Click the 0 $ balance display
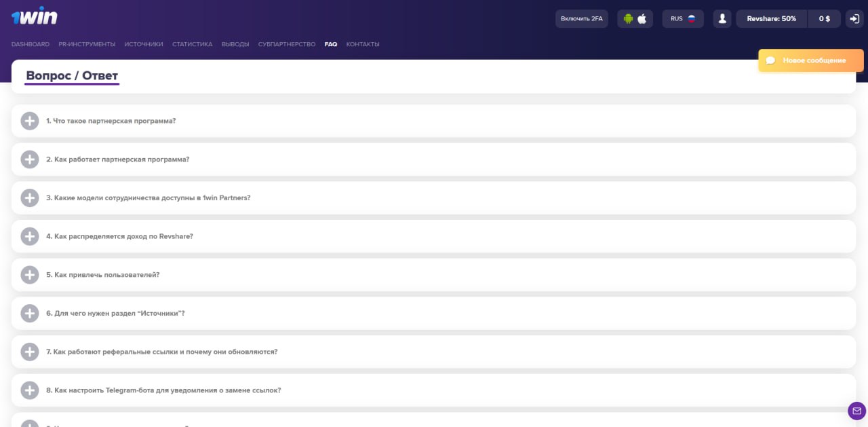 824,19
